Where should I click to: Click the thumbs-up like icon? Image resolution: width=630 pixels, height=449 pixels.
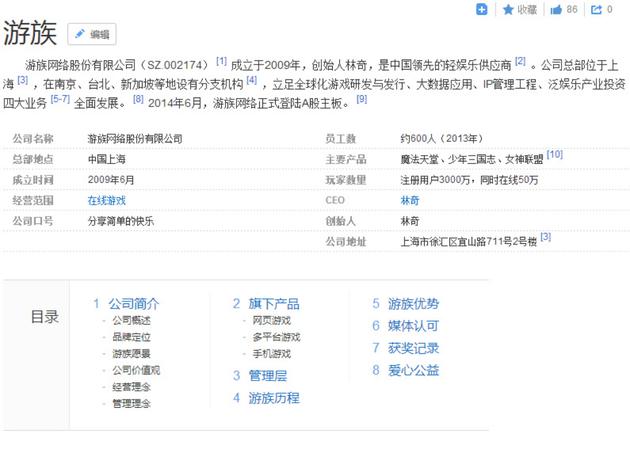coord(556,10)
